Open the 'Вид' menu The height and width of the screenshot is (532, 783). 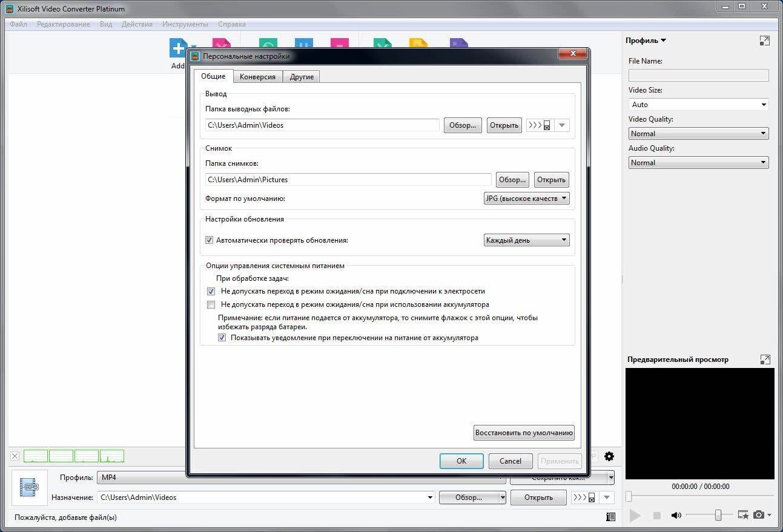point(106,24)
